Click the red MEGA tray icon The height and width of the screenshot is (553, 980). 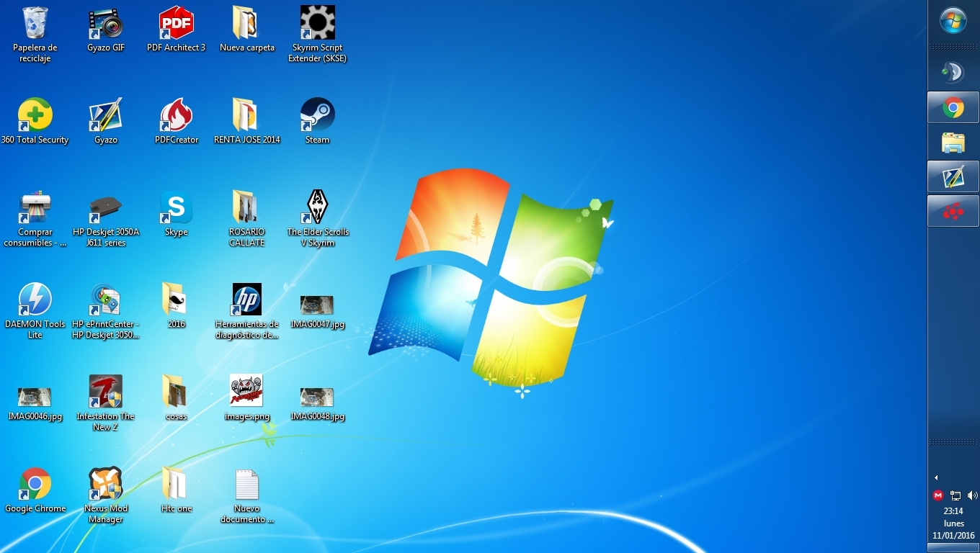(938, 495)
